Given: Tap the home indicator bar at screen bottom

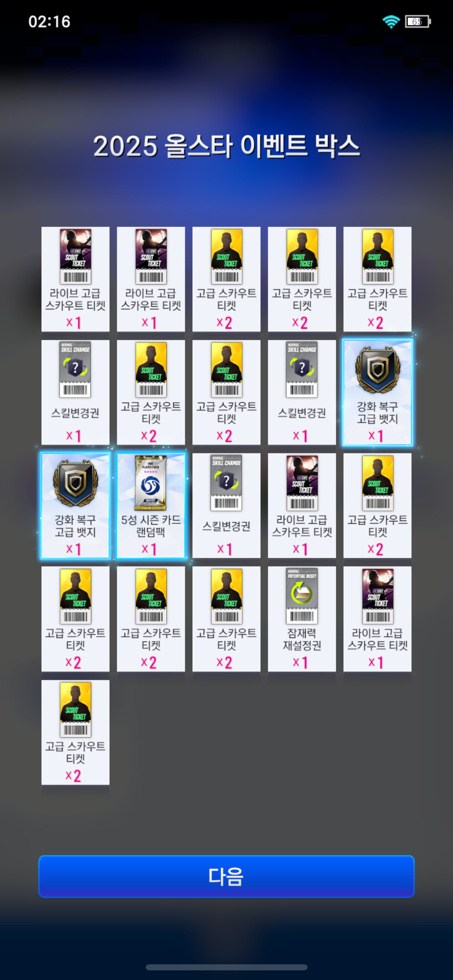Looking at the screenshot, I should pos(226,967).
